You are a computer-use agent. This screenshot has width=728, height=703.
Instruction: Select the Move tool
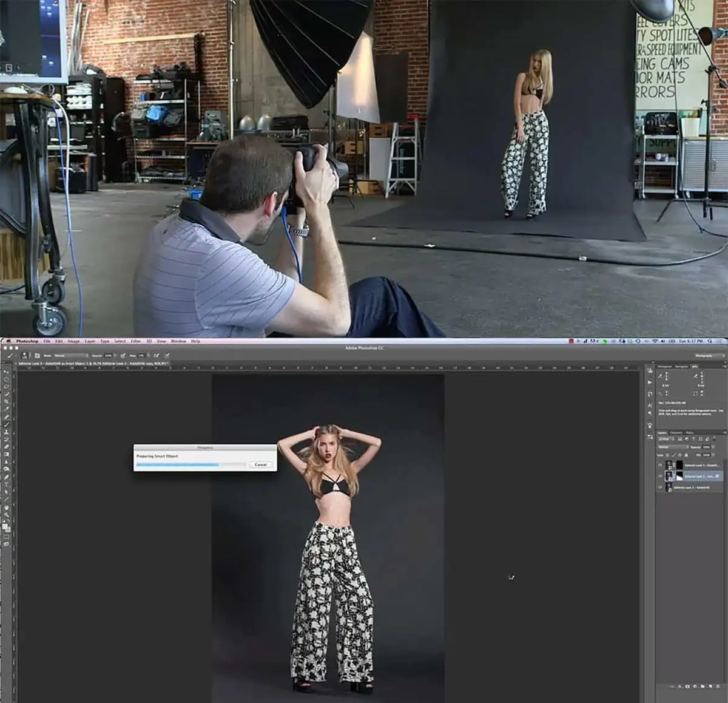7,372
